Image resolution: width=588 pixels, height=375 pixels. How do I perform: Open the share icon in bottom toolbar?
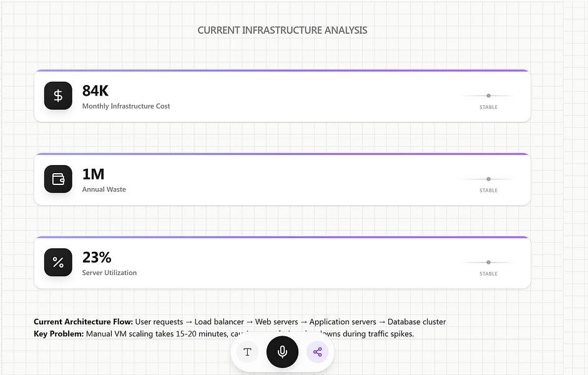click(317, 352)
